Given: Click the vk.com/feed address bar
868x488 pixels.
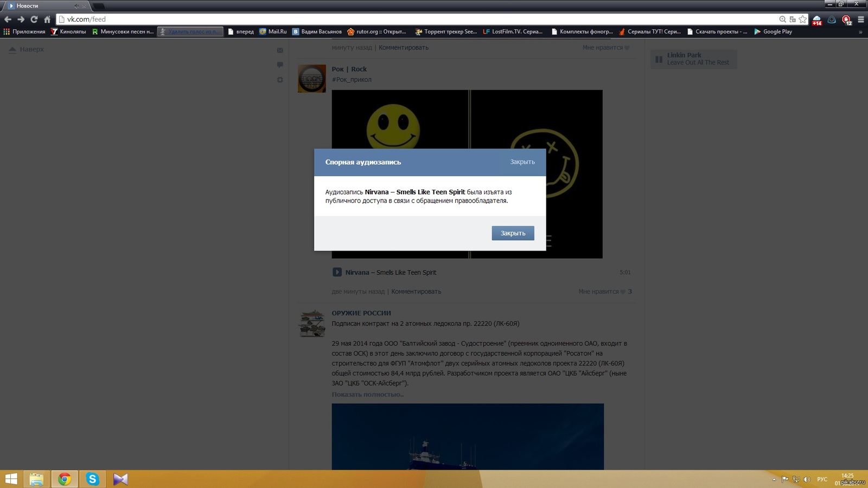Looking at the screenshot, I should 418,20.
